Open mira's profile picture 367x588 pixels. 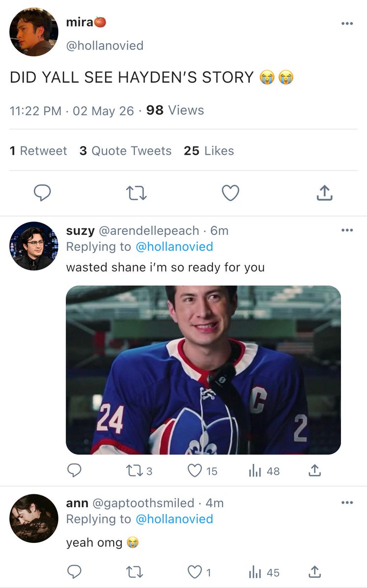pyautogui.click(x=33, y=32)
